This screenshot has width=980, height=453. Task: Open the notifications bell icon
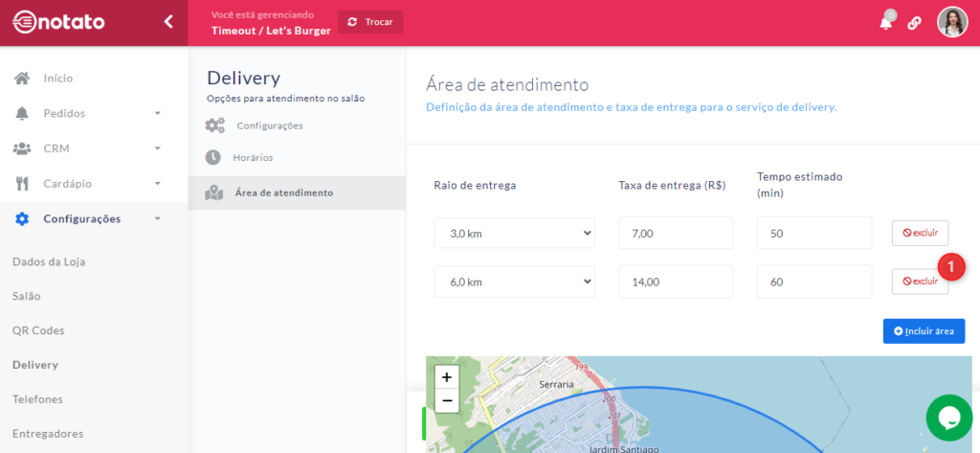click(x=885, y=23)
